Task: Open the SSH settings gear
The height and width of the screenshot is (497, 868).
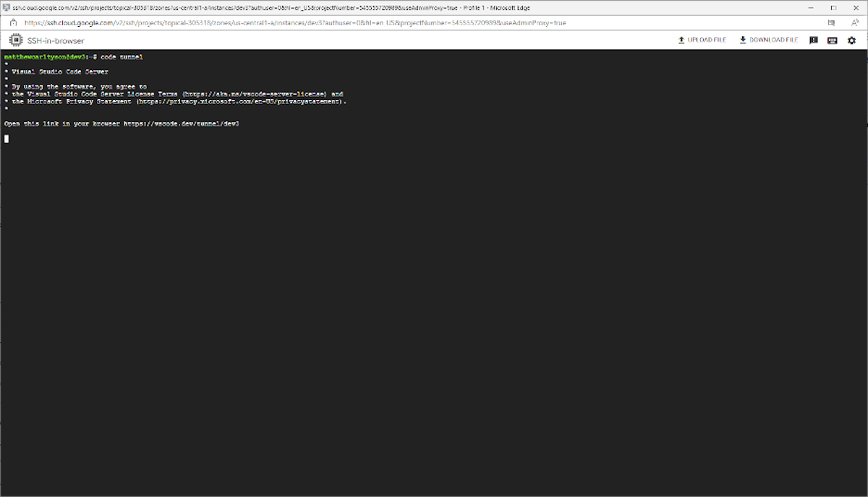Action: coord(851,41)
